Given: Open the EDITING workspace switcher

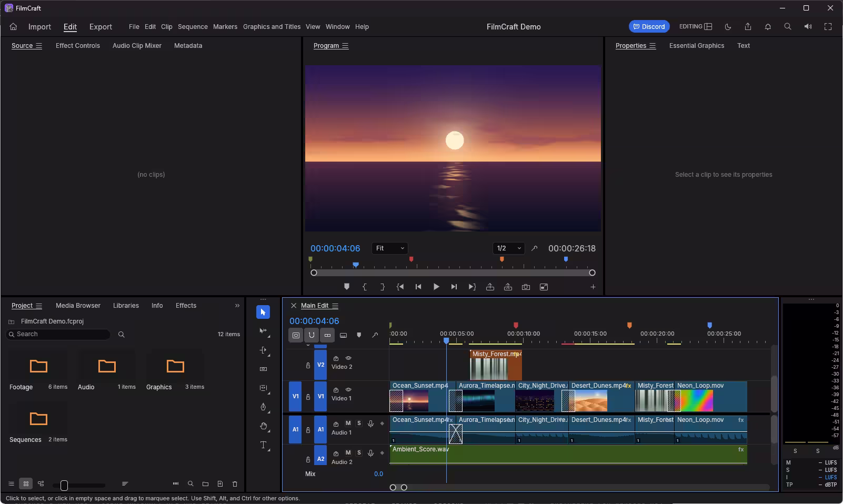Looking at the screenshot, I should pos(696,27).
